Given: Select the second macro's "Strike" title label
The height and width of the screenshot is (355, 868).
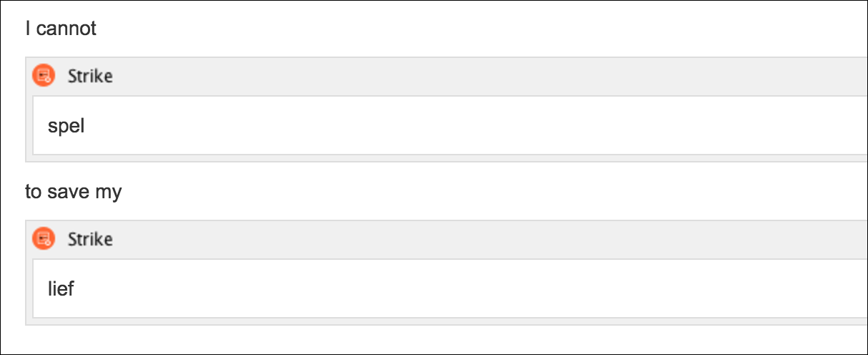Looking at the screenshot, I should [x=90, y=239].
